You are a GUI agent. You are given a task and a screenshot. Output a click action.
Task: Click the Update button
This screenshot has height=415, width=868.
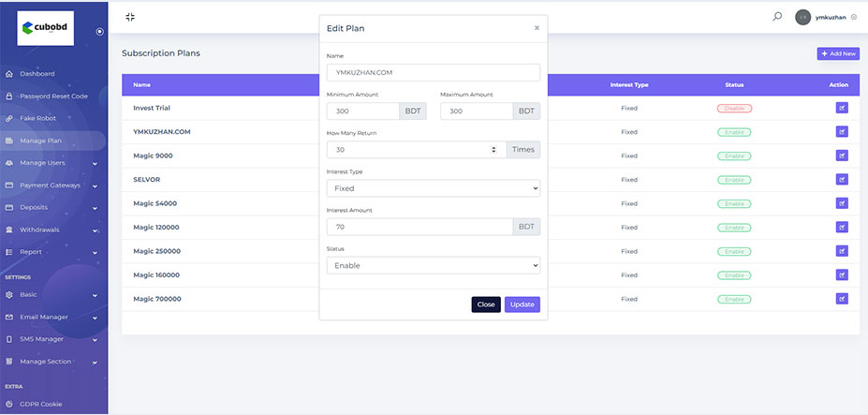[522, 304]
